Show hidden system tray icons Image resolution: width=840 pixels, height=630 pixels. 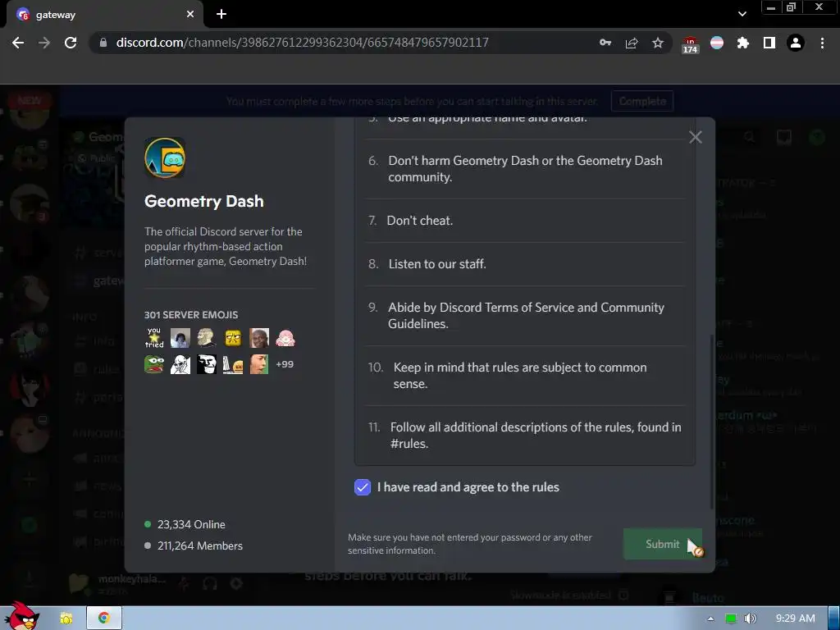pyautogui.click(x=710, y=619)
